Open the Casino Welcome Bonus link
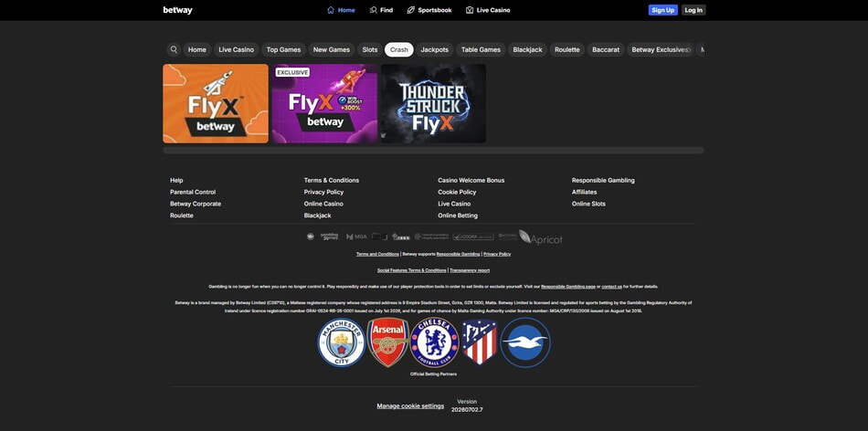Image resolution: width=868 pixels, height=431 pixels. 471,181
